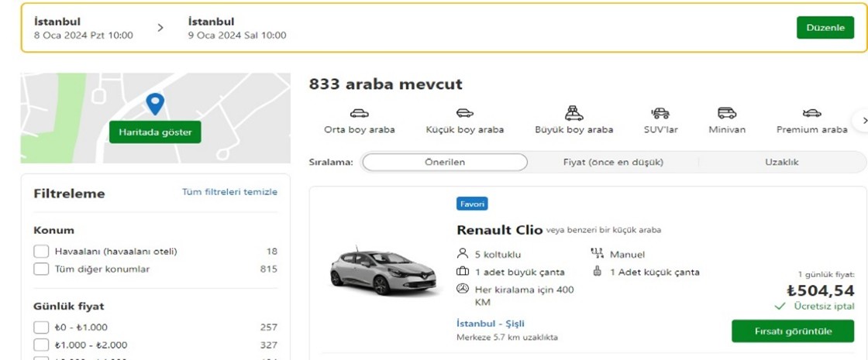
Task: Click the count 815 beside Tüm diğer konumlar
Action: [x=268, y=269]
